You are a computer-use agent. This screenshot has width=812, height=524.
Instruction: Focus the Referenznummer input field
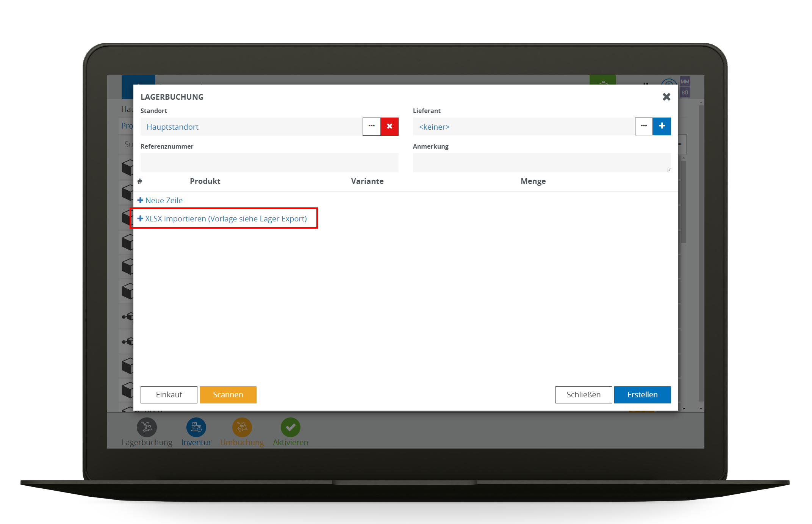269,163
